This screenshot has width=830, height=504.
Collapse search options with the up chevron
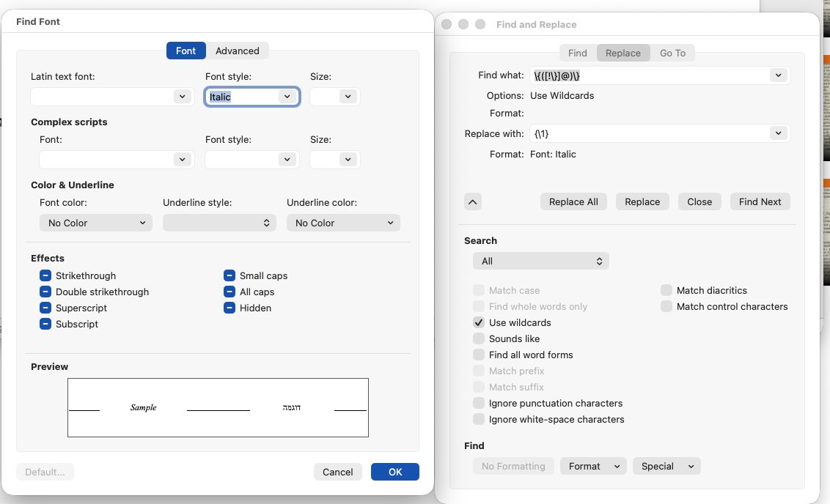point(473,202)
